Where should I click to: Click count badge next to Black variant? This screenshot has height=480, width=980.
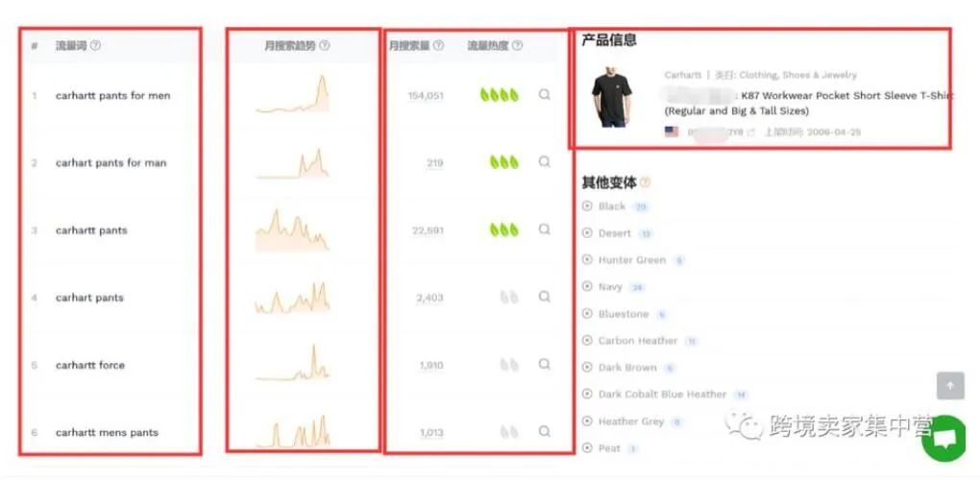click(640, 206)
